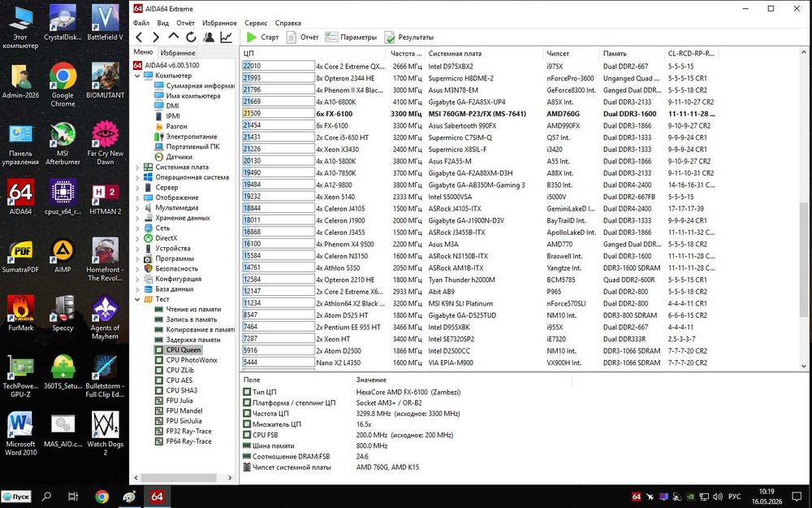Screen dimensions: 812x508
Task: Select the FPU SinJulia benchmark
Action: pos(184,421)
